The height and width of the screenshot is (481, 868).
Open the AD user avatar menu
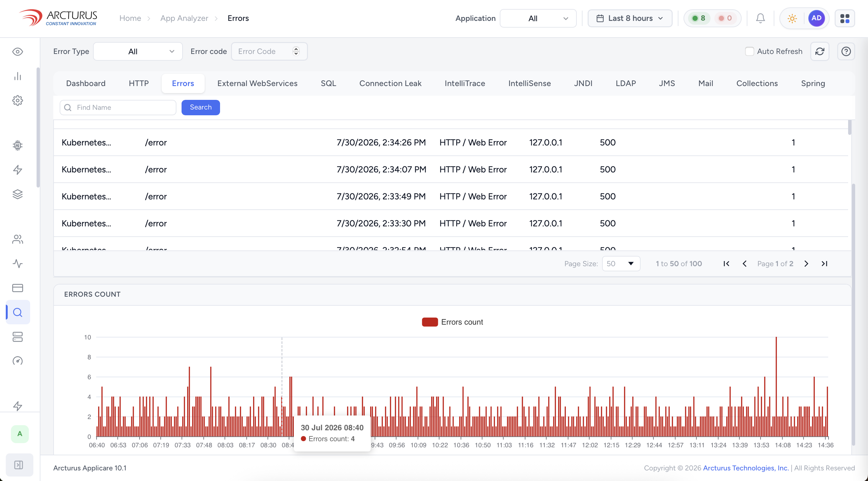(816, 18)
